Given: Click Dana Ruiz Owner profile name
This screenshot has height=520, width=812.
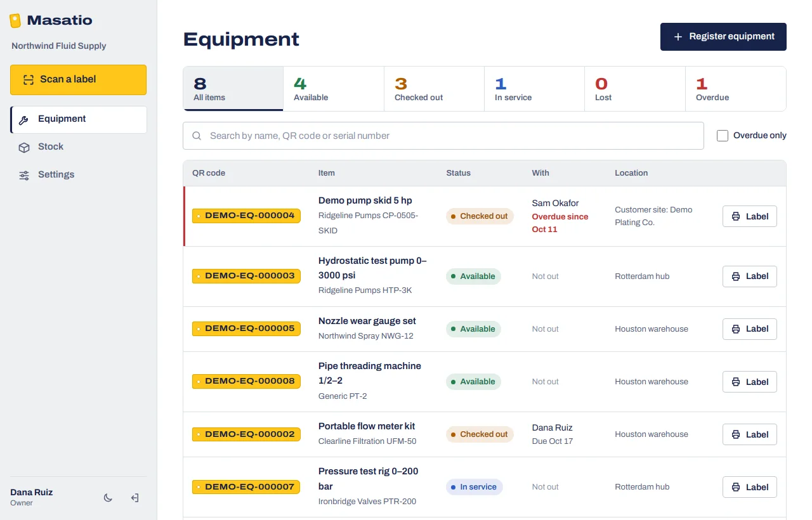Looking at the screenshot, I should click(x=32, y=493).
